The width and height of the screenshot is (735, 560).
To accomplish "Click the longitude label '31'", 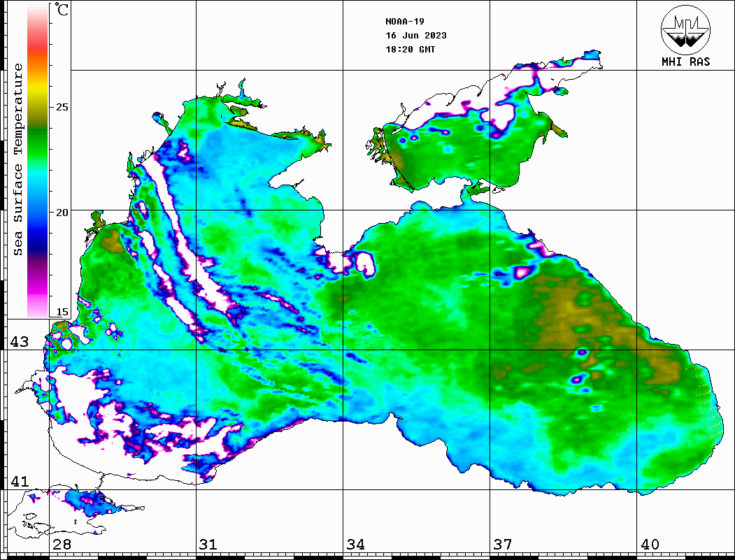I will 208,544.
